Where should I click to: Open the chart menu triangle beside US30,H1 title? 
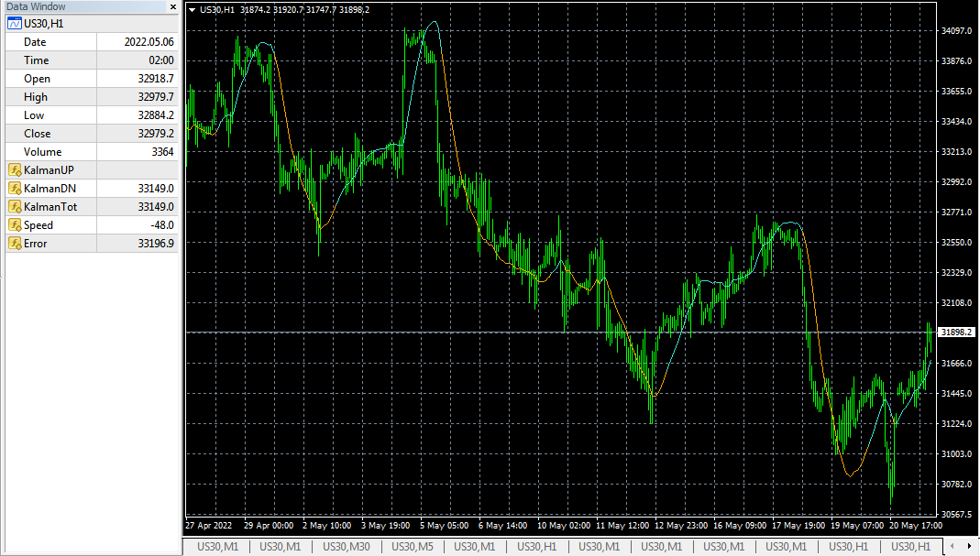point(192,10)
